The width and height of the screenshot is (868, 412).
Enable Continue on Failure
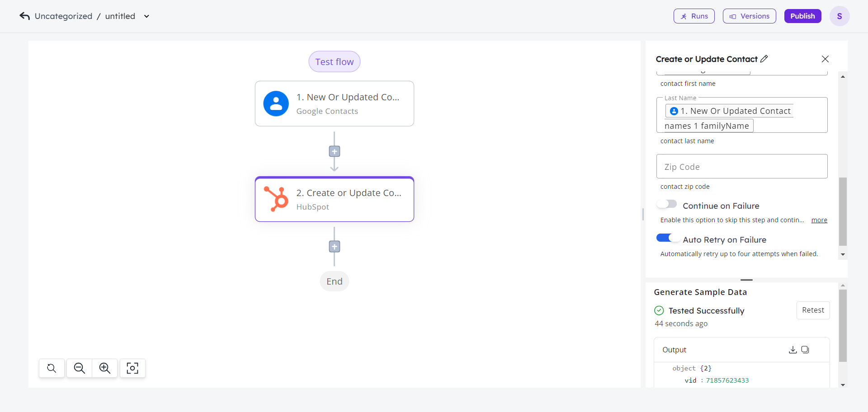[667, 204]
